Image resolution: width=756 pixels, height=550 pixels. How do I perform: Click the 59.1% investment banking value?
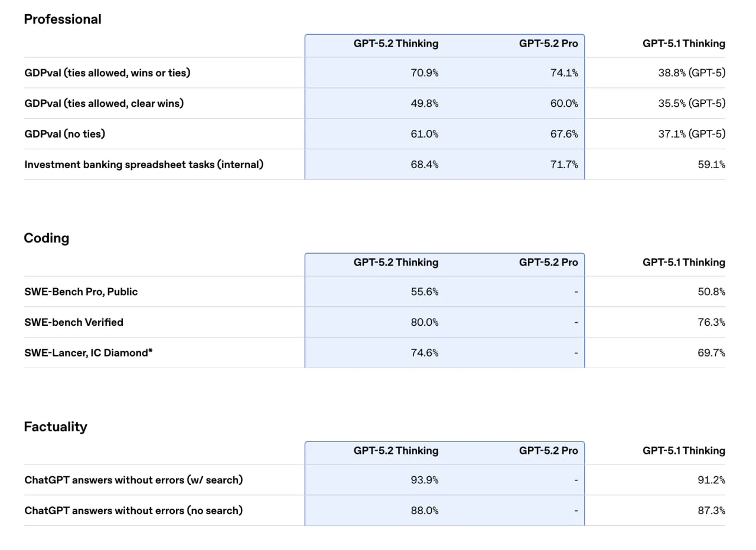(712, 165)
